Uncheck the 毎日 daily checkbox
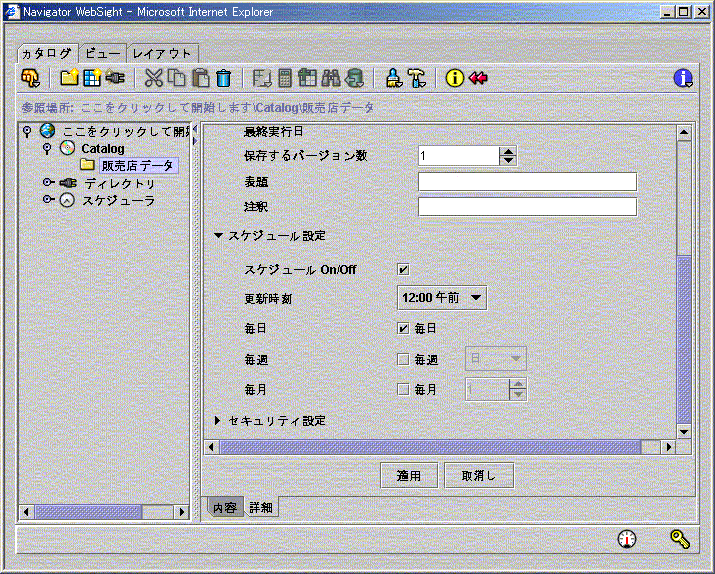The height and width of the screenshot is (574, 715). click(x=403, y=328)
